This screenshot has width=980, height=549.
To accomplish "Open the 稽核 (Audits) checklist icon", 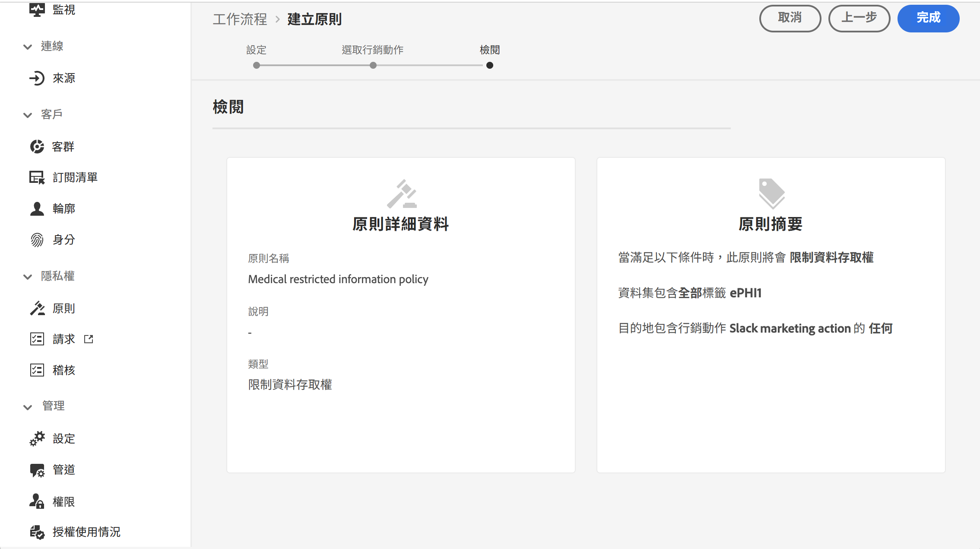I will click(x=37, y=370).
